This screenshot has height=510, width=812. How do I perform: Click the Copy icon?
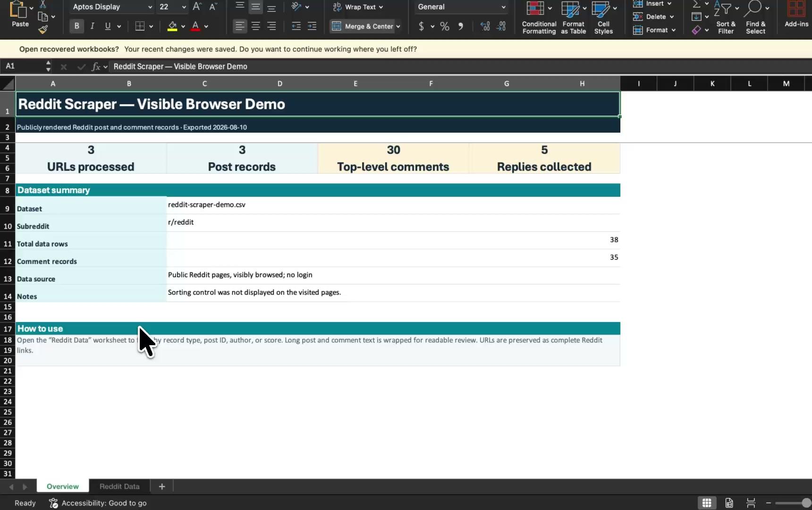tap(42, 17)
